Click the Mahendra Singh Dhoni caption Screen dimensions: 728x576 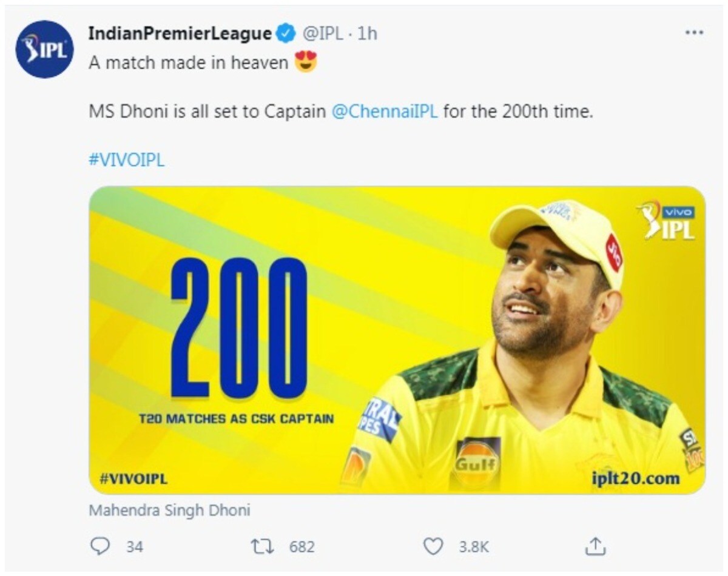coord(169,510)
